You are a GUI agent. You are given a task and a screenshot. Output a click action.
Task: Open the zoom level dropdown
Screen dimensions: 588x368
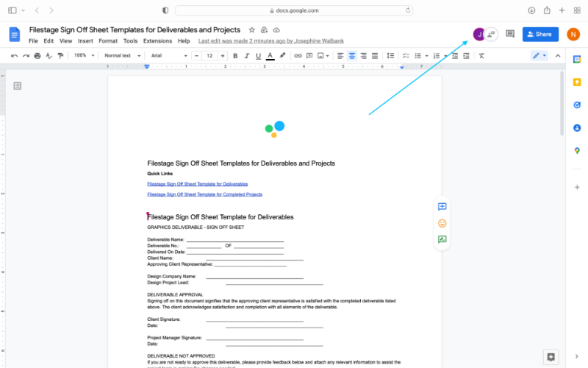(x=84, y=56)
